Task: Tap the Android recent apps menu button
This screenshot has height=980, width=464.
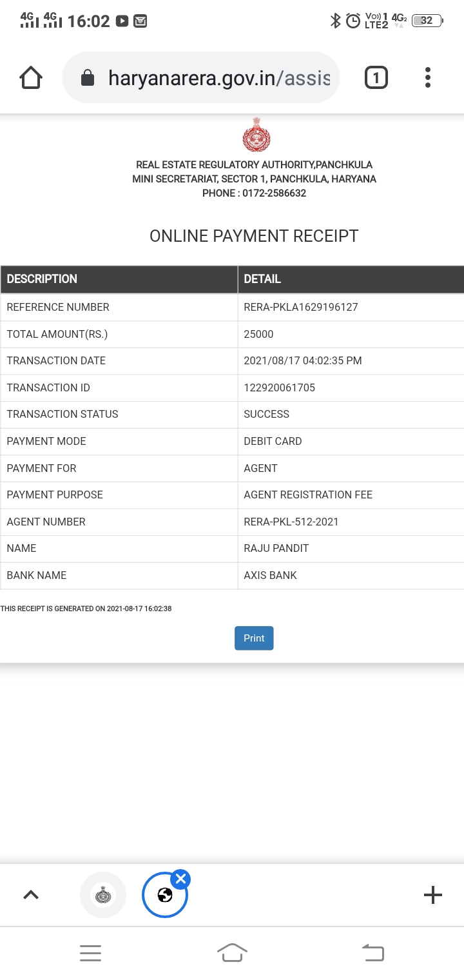Action: pyautogui.click(x=90, y=953)
